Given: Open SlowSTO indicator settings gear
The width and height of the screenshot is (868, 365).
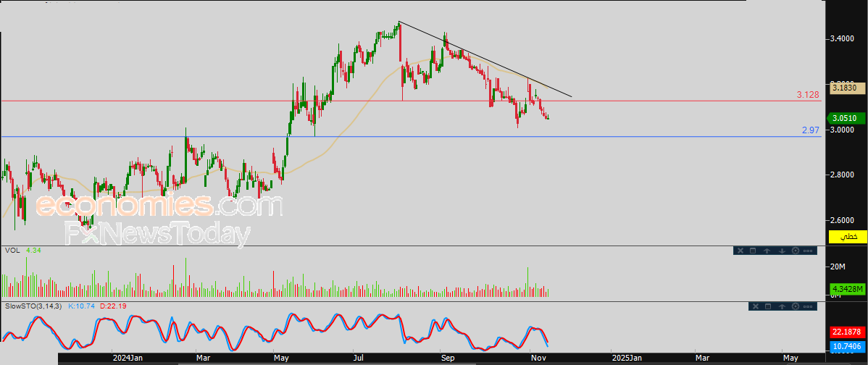Looking at the screenshot, I should point(796,306).
